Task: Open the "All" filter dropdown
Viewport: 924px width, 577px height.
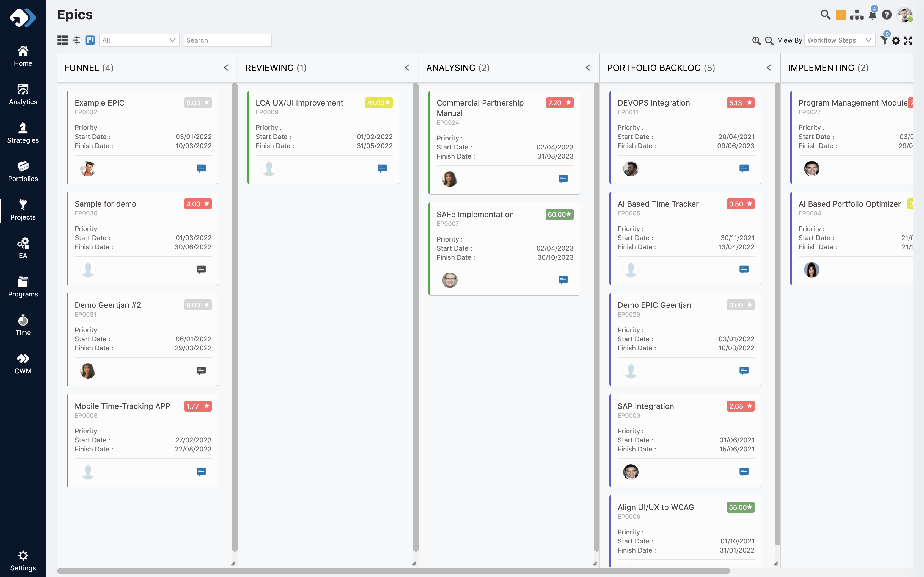Action: 139,40
